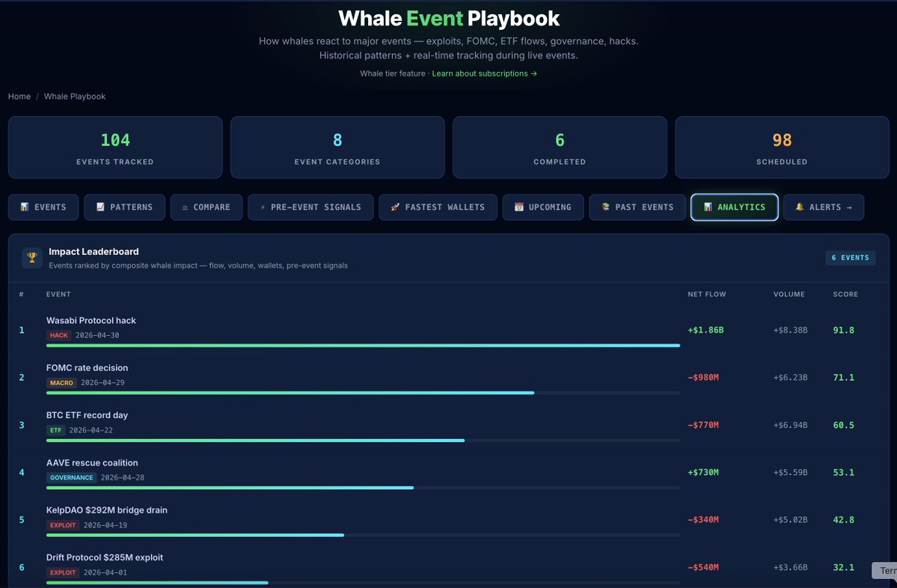
Task: Click the Score column header
Action: tap(845, 294)
